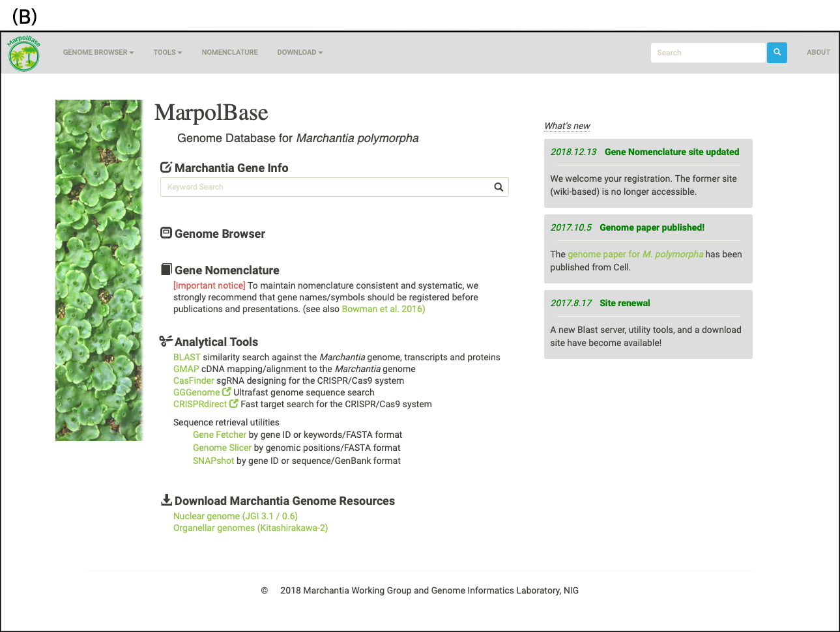Open the About page from navbar
Screen dimensions: 840x632
click(818, 53)
